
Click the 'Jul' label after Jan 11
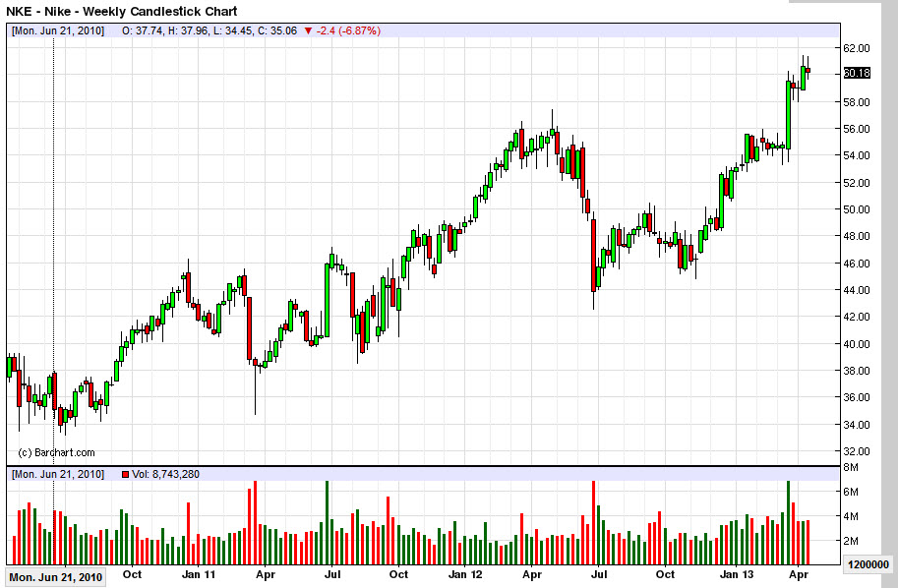click(332, 574)
